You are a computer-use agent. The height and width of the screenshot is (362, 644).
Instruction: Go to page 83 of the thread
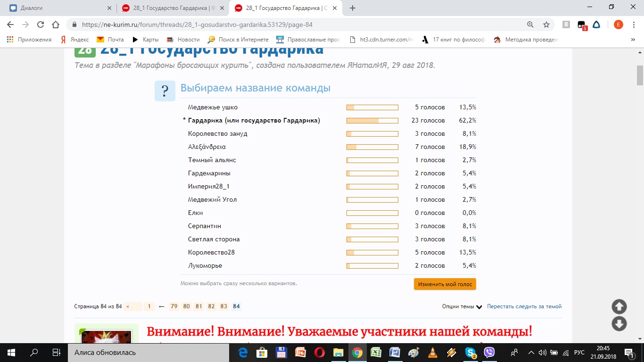click(x=224, y=306)
